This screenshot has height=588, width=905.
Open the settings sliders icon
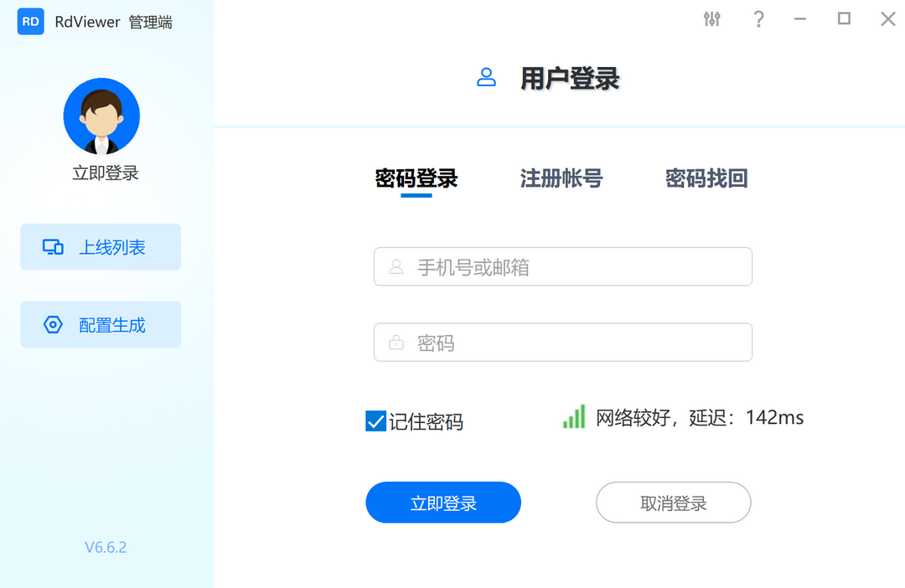pyautogui.click(x=711, y=19)
